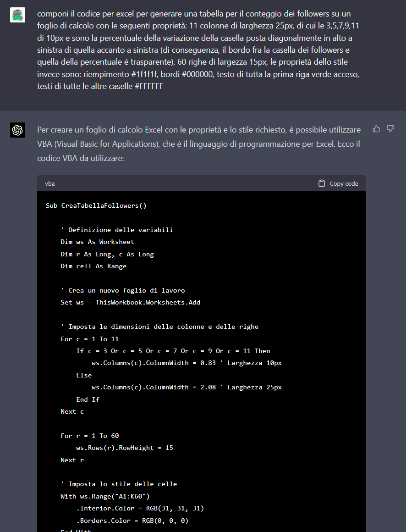Click the comment ' Imposta lo stile delle celle
Screen dimensions: 406x532
click(x=119, y=484)
